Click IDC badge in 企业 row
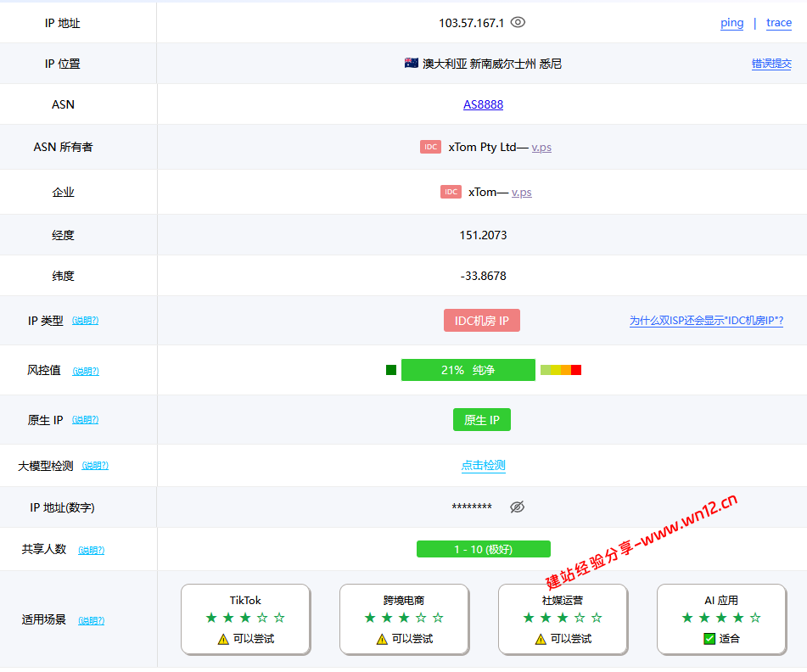807x672 pixels. 451,192
